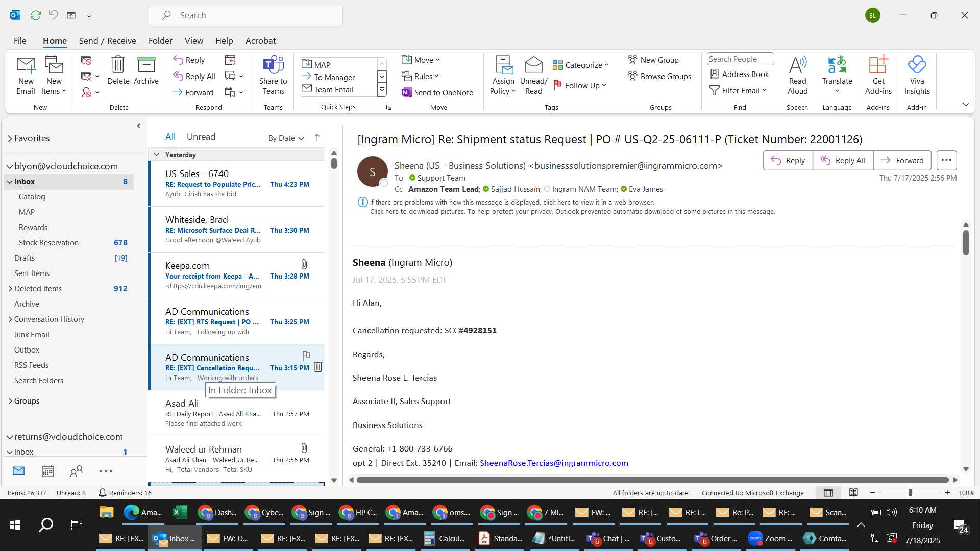Switch to People view in navigation bar
Screen dimensions: 980x551
coord(77,471)
